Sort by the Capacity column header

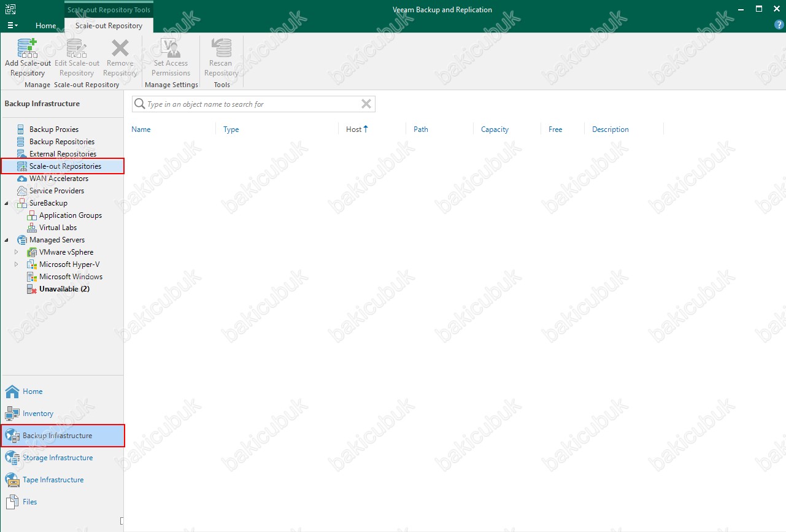coord(495,129)
